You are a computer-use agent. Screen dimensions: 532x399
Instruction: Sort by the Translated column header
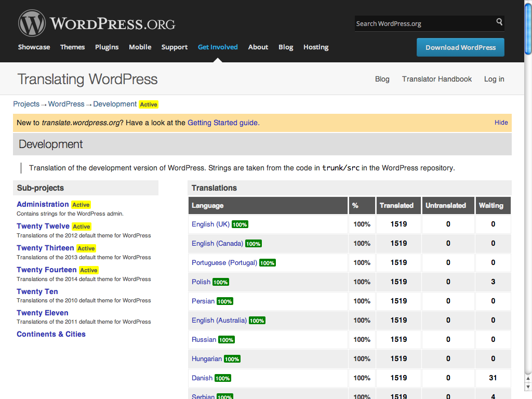click(x=398, y=205)
